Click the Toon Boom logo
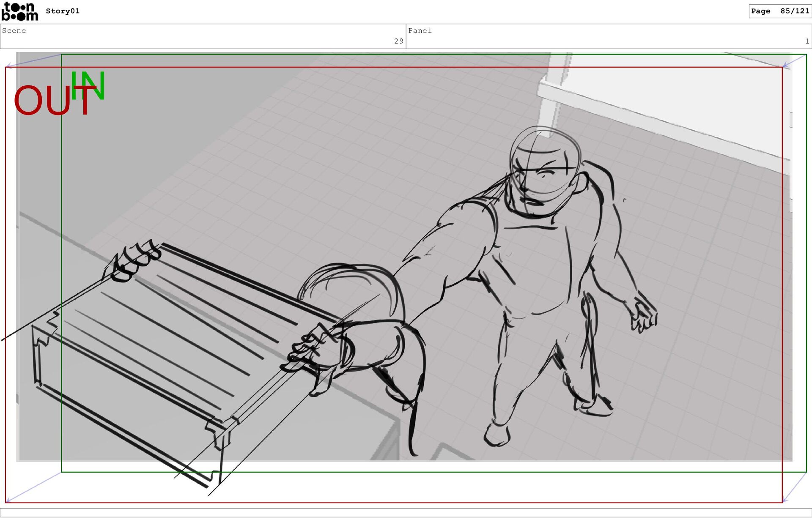This screenshot has height=525, width=812. 19,11
